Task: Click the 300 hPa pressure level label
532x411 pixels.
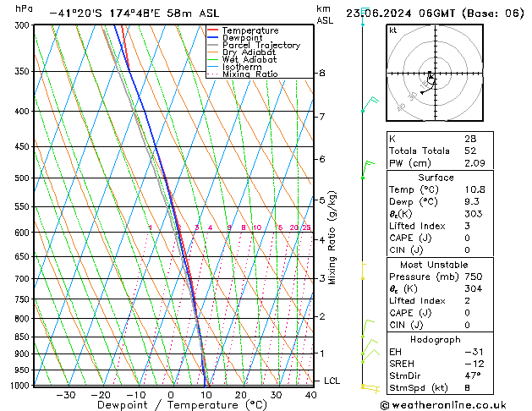Action: pos(24,25)
